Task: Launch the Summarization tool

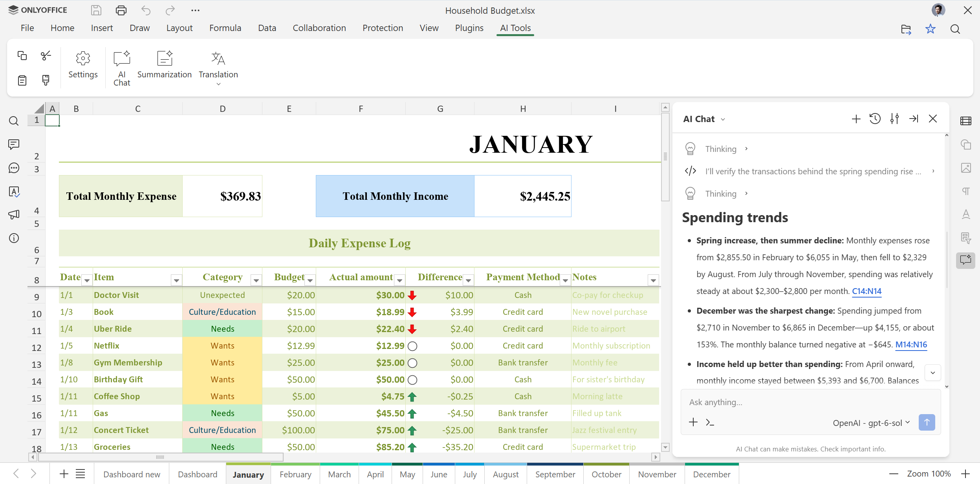Action: pos(165,65)
